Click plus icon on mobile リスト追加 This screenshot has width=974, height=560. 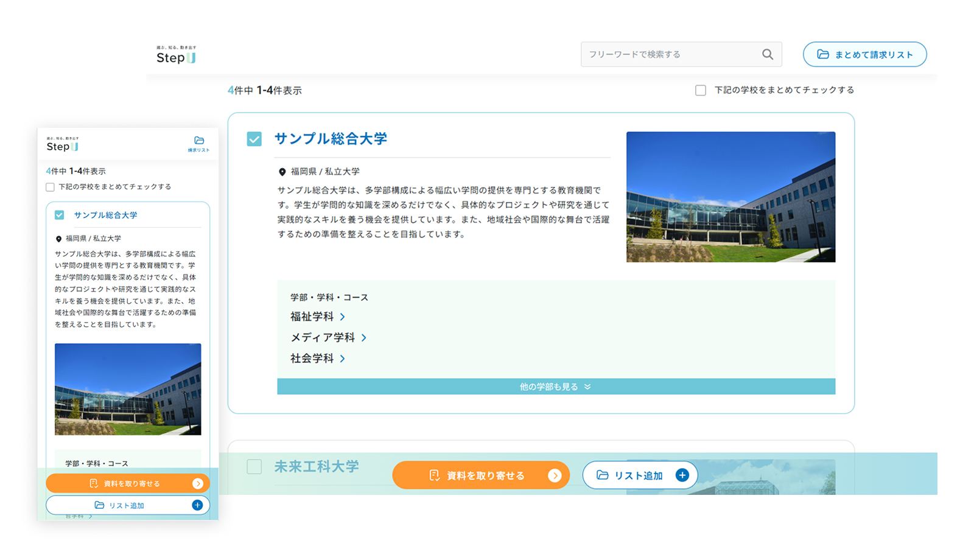(197, 505)
